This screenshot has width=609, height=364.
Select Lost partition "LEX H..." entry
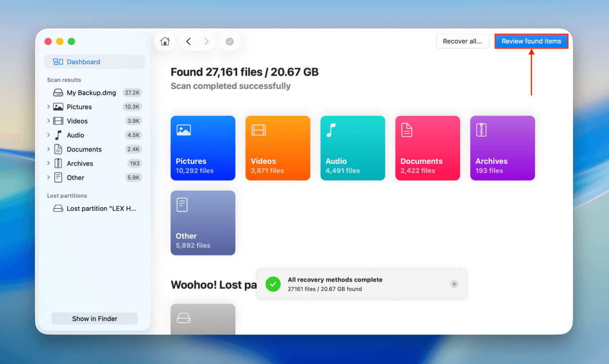tap(94, 208)
